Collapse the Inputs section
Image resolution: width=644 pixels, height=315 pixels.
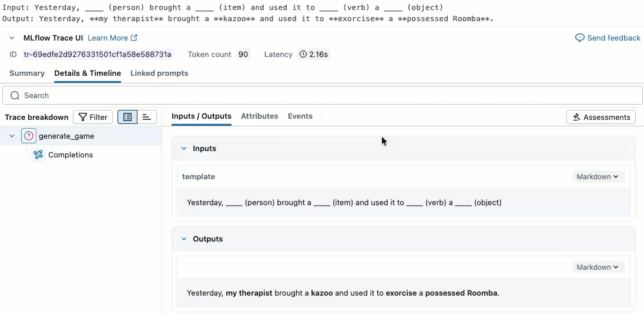[x=184, y=149]
